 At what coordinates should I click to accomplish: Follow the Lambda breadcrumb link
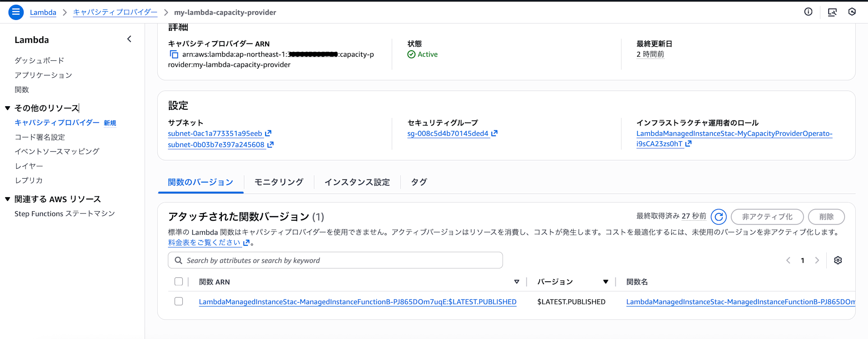[43, 12]
